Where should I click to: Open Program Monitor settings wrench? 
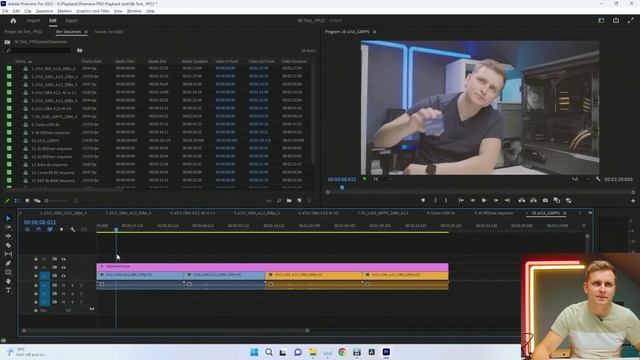(598, 179)
